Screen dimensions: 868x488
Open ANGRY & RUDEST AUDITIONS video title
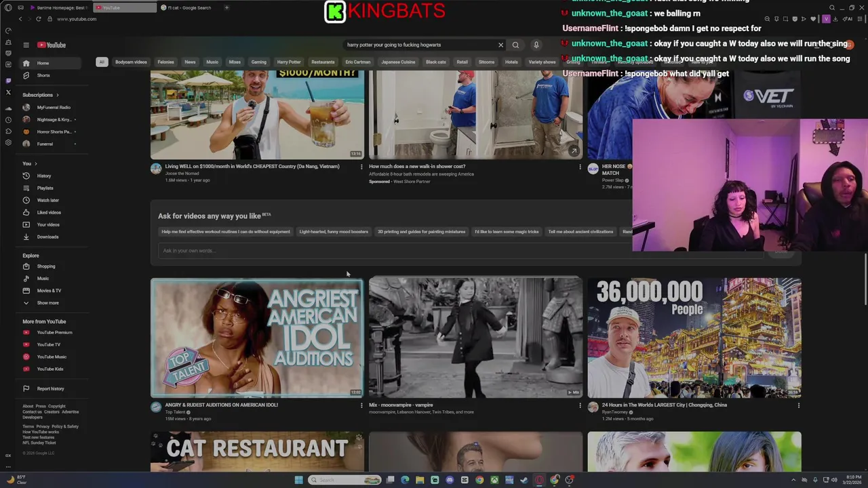point(221,405)
